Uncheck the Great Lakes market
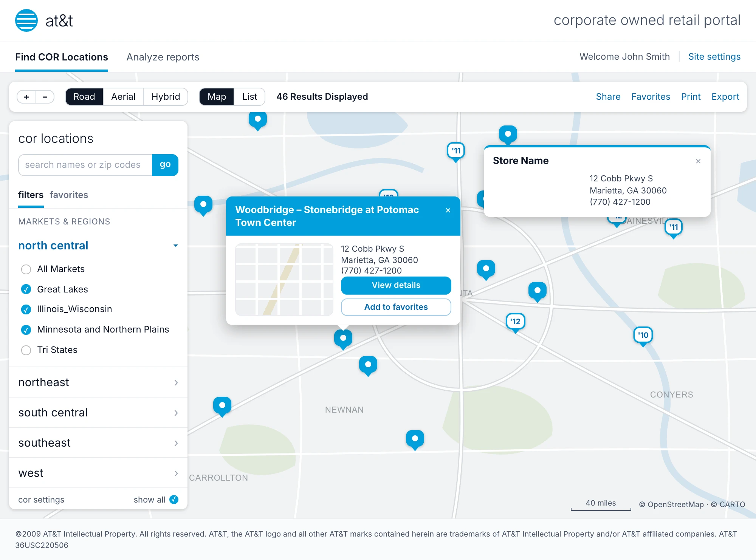Screen dimensions: 756x560 [x=26, y=289]
